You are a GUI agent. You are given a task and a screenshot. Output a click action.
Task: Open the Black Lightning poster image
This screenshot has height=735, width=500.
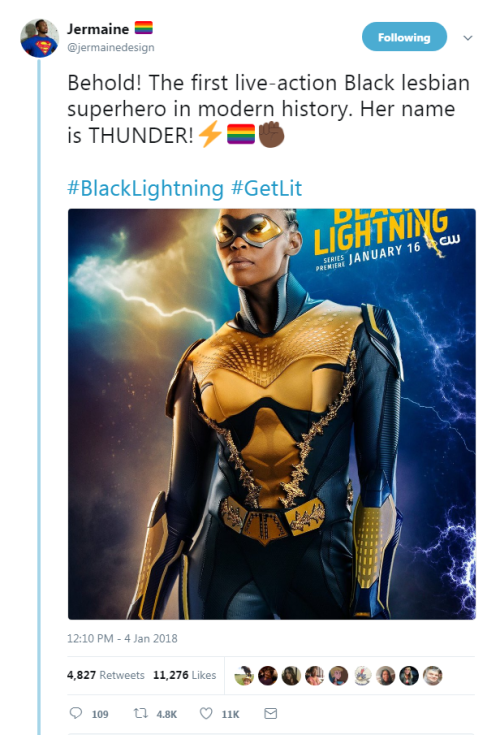(272, 414)
